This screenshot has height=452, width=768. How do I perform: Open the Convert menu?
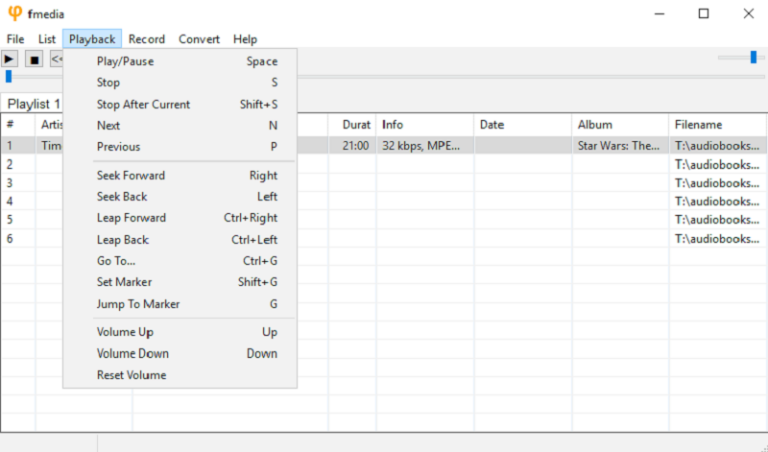coord(199,39)
